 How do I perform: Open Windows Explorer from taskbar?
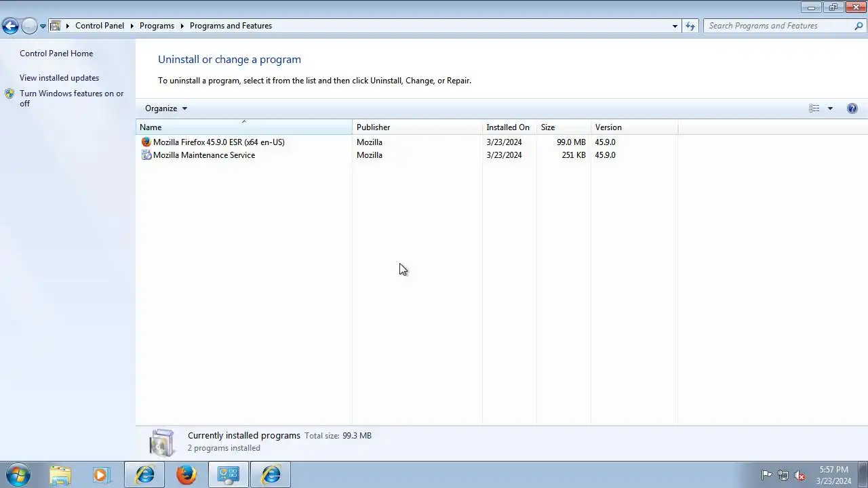coord(60,475)
